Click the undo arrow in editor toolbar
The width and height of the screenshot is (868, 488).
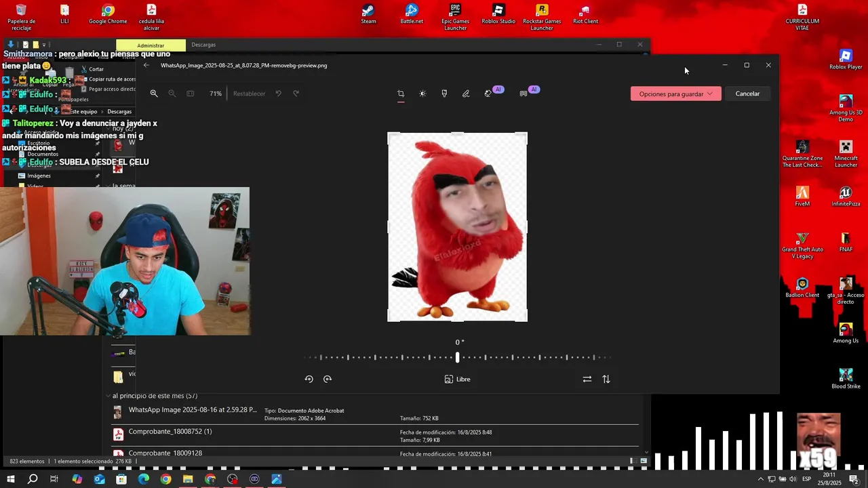tap(278, 94)
